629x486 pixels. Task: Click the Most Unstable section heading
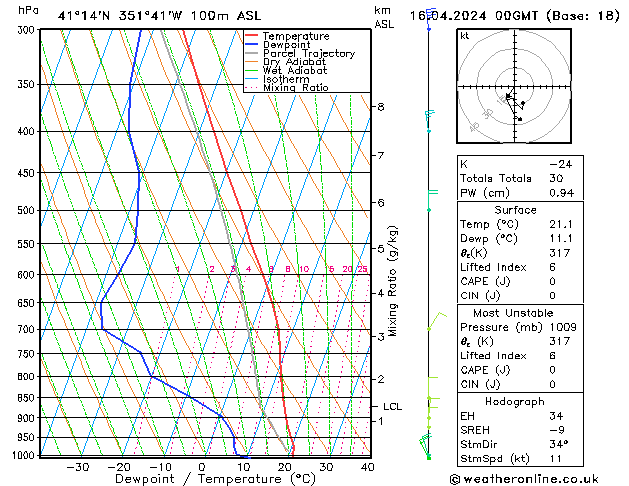pyautogui.click(x=513, y=313)
